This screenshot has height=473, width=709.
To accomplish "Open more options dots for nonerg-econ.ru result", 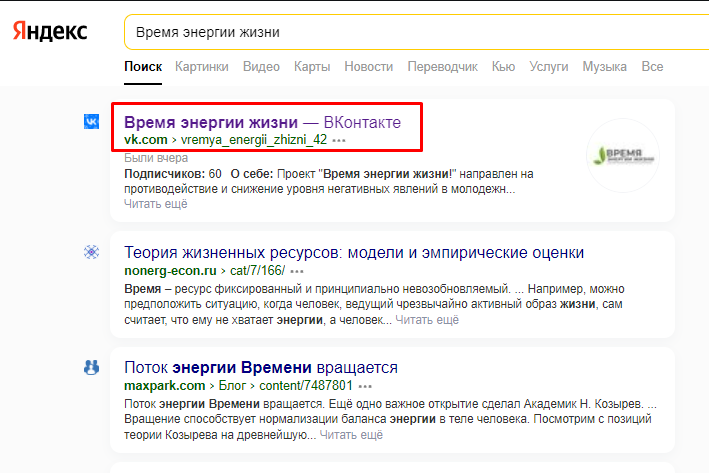I will click(297, 271).
